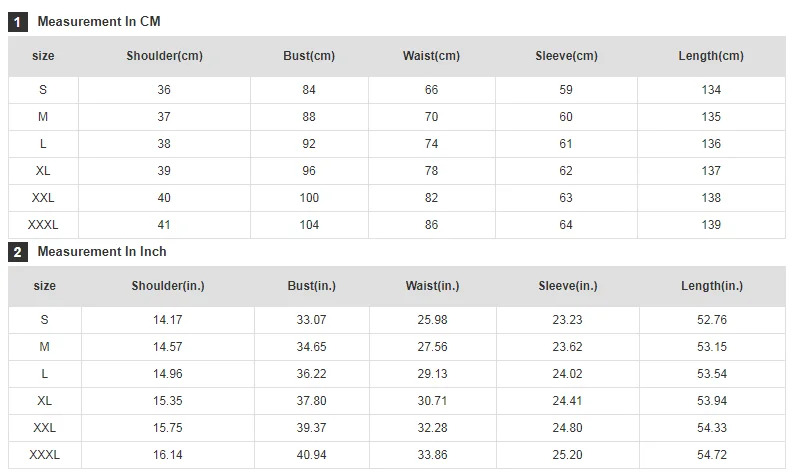The height and width of the screenshot is (472, 788).
Task: Click the sleeve value 24.41 for XL
Action: [x=567, y=401]
